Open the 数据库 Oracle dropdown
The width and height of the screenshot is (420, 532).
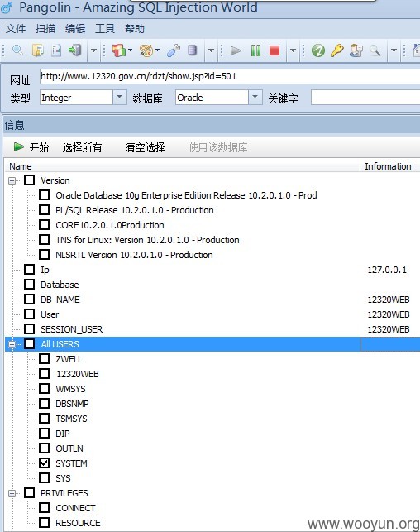tap(255, 98)
